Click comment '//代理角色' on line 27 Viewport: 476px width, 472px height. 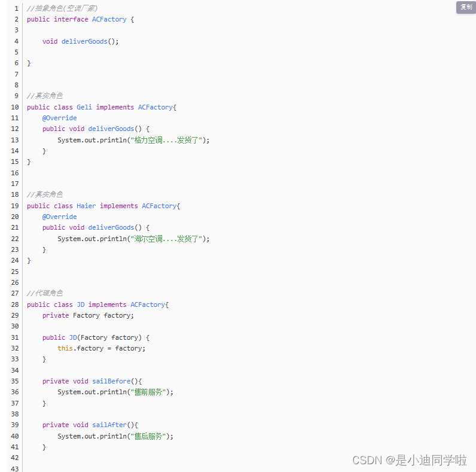(45, 293)
